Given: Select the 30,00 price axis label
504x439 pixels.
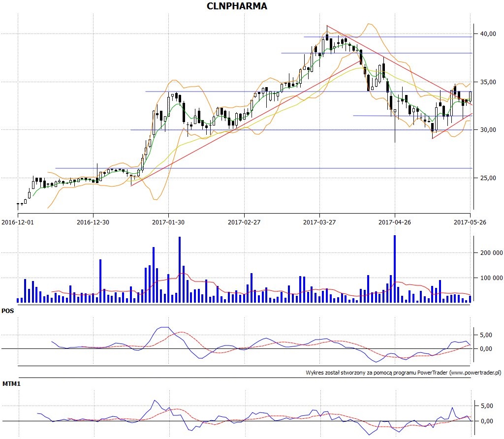Looking at the screenshot, I should pos(488,130).
